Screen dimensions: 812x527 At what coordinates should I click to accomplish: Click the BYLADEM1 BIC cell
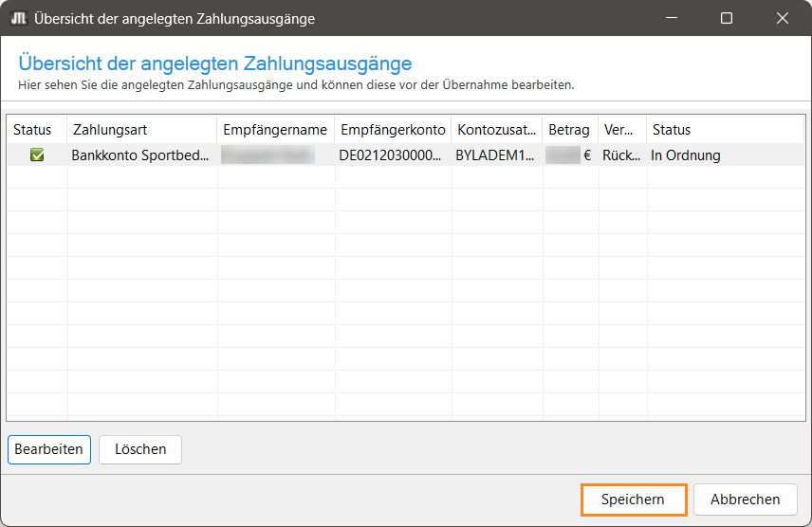[495, 155]
